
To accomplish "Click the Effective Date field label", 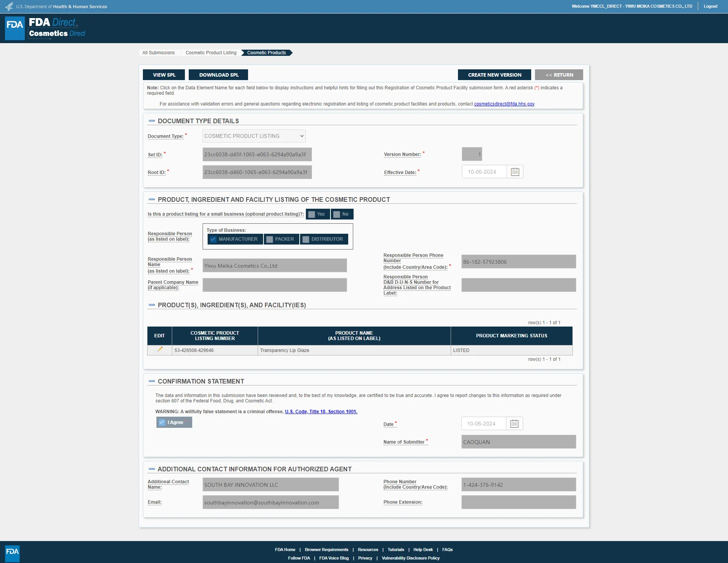I will point(400,173).
